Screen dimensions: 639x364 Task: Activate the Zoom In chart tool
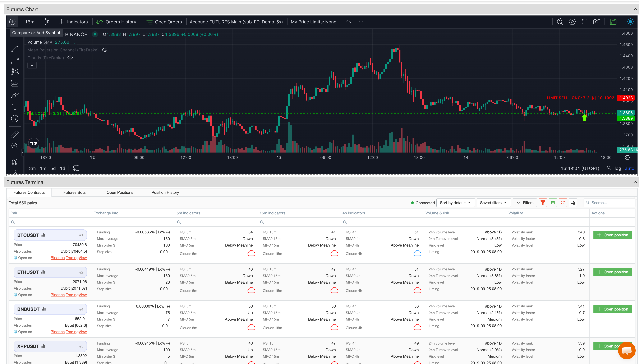click(x=14, y=146)
